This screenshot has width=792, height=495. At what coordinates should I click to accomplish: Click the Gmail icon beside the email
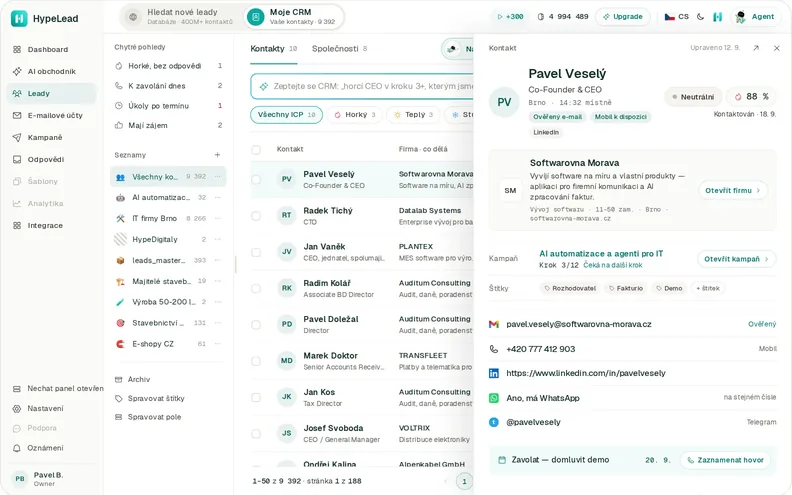[x=494, y=324]
